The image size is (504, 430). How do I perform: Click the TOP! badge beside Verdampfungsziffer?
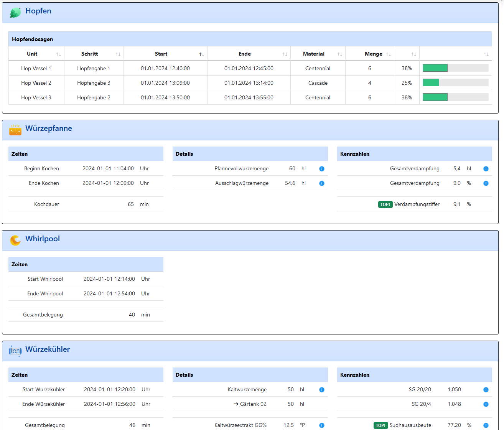[x=385, y=204]
